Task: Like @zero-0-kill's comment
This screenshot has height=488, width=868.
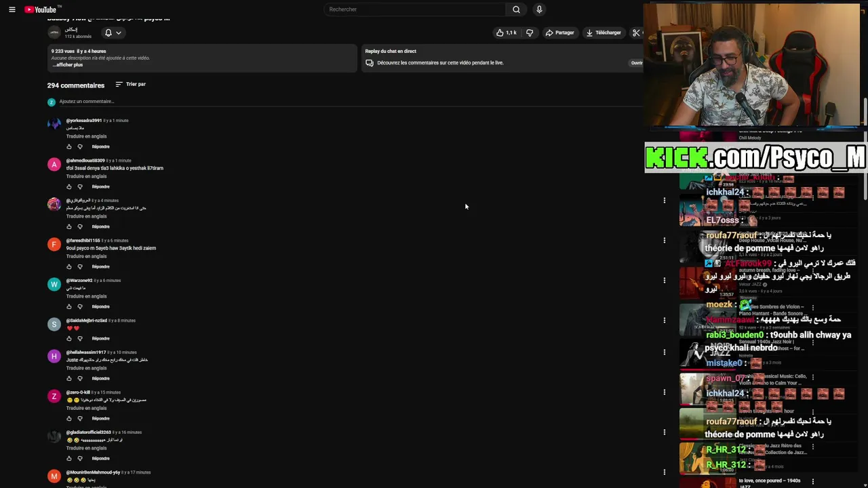Action: 68,418
